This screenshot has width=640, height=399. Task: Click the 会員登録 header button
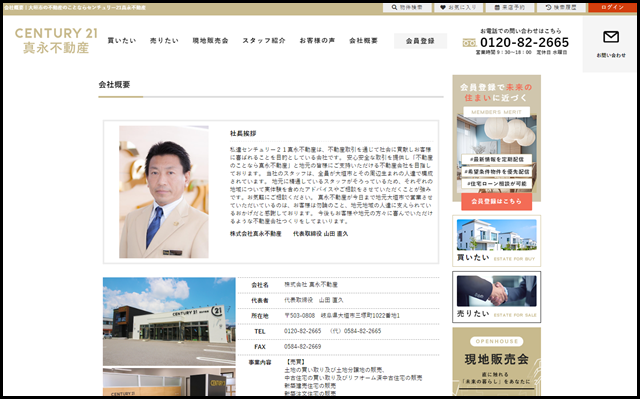click(420, 41)
